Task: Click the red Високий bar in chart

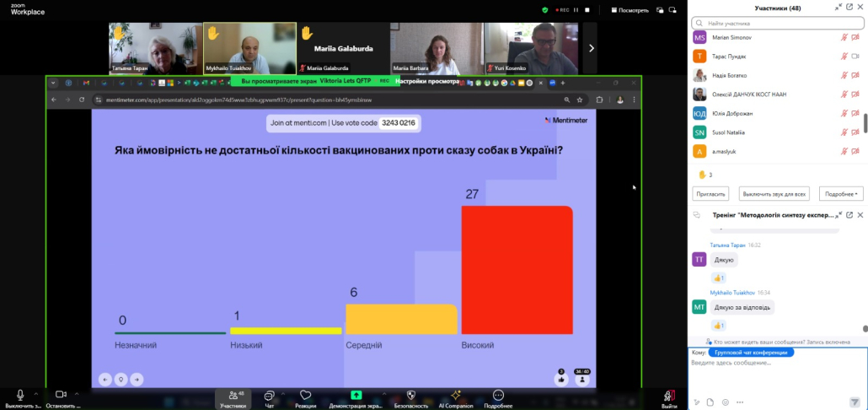Action: click(x=517, y=270)
